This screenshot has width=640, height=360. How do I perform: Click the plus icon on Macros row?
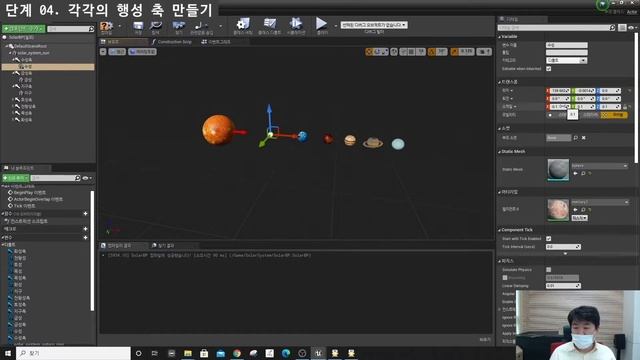(x=85, y=229)
